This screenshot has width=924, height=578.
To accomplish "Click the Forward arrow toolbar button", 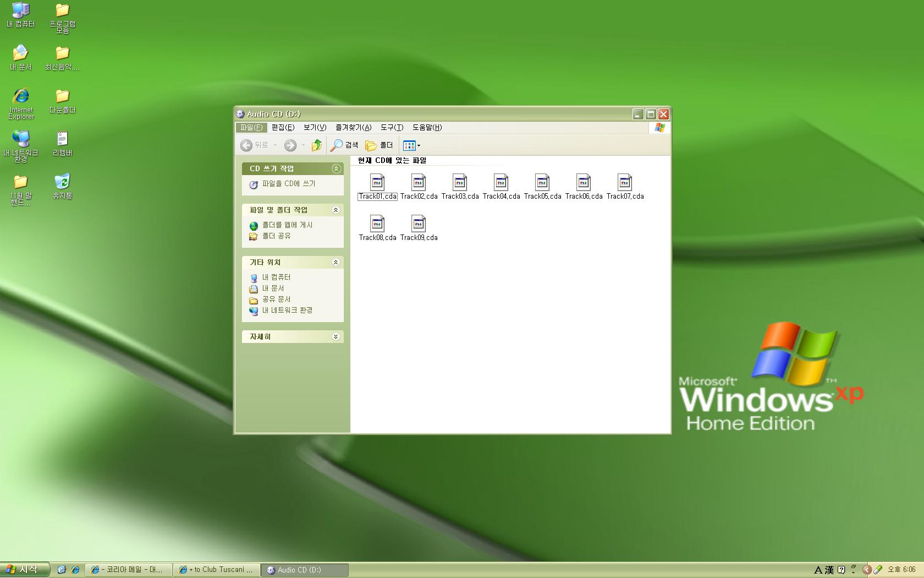I will [x=290, y=145].
